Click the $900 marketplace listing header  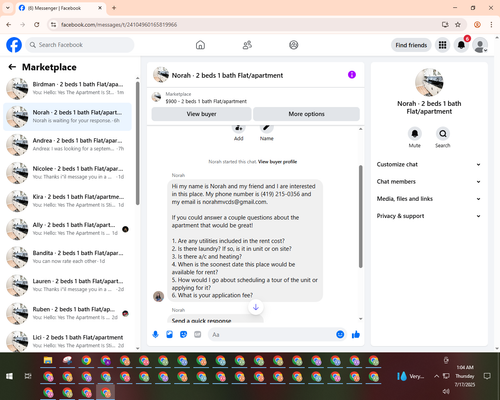point(256,98)
